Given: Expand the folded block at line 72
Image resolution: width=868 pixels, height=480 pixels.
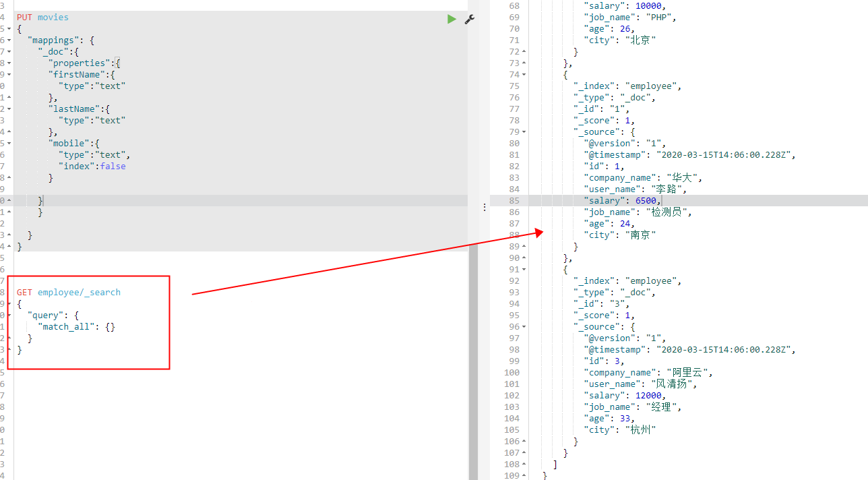Looking at the screenshot, I should 522,51.
